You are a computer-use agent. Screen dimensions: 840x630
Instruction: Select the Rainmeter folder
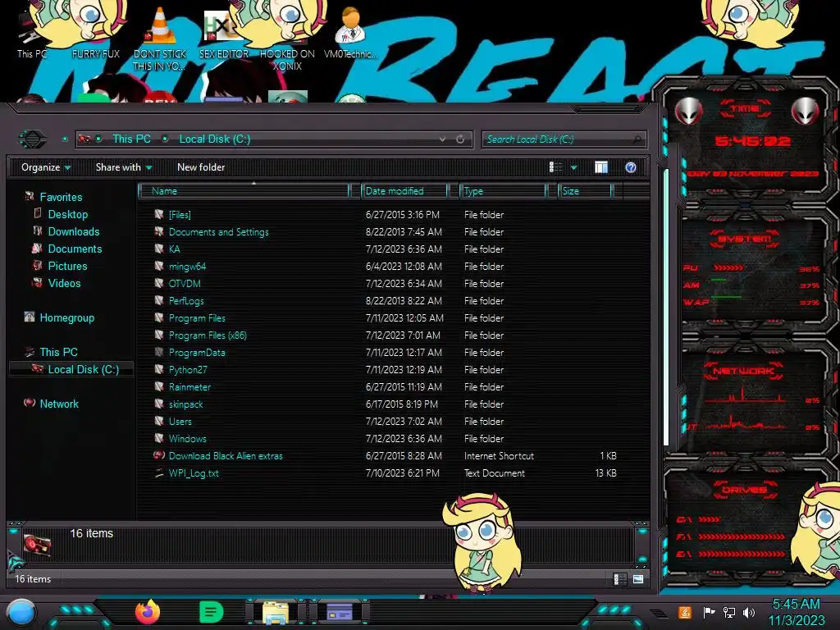189,387
